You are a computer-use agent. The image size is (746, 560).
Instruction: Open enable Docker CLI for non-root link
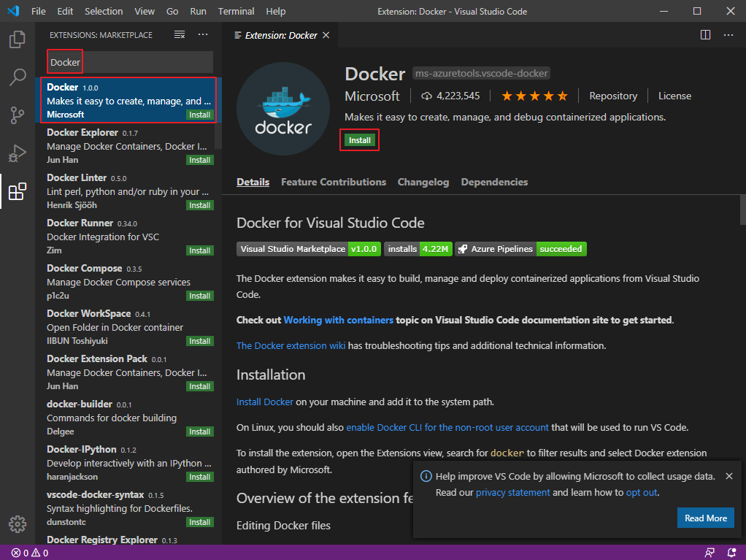click(447, 428)
